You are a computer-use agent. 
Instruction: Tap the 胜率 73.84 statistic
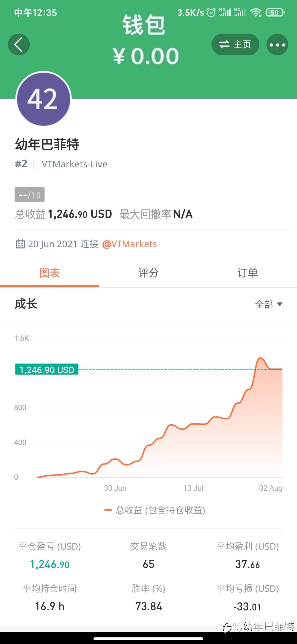pos(148,606)
